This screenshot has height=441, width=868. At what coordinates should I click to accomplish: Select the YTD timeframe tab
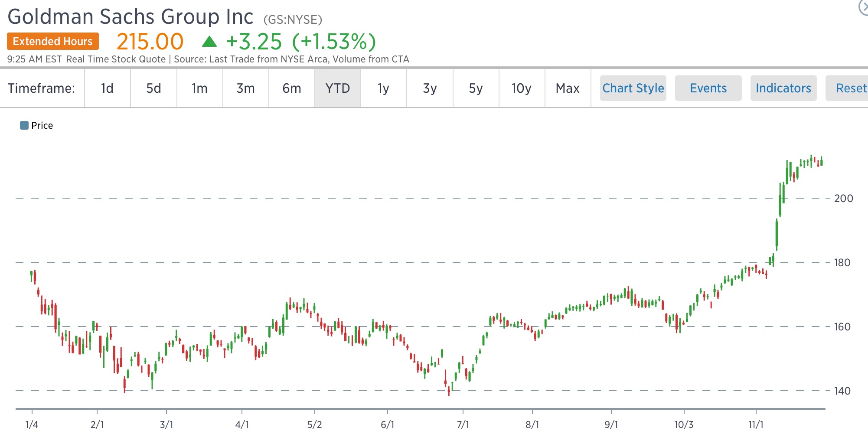tap(338, 88)
